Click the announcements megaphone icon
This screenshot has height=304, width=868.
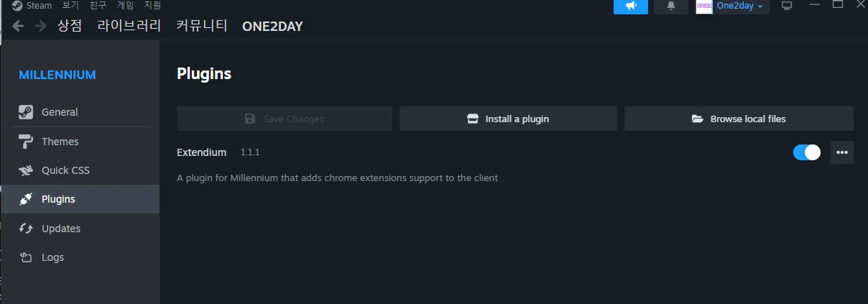(631, 6)
